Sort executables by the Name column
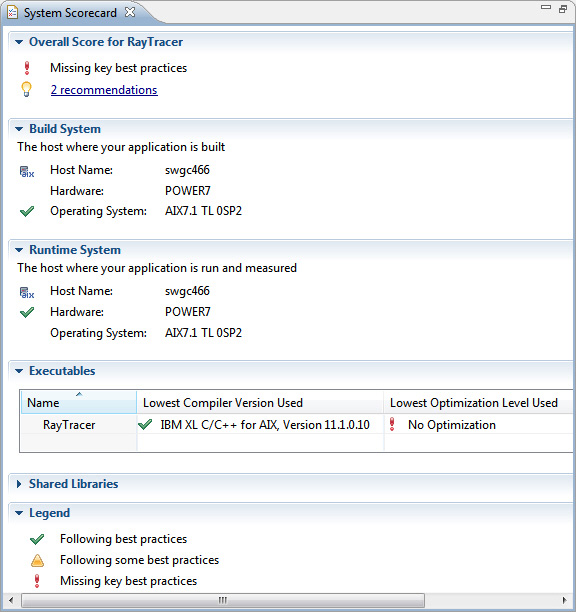Screen dimensions: 576x612 click(x=78, y=402)
